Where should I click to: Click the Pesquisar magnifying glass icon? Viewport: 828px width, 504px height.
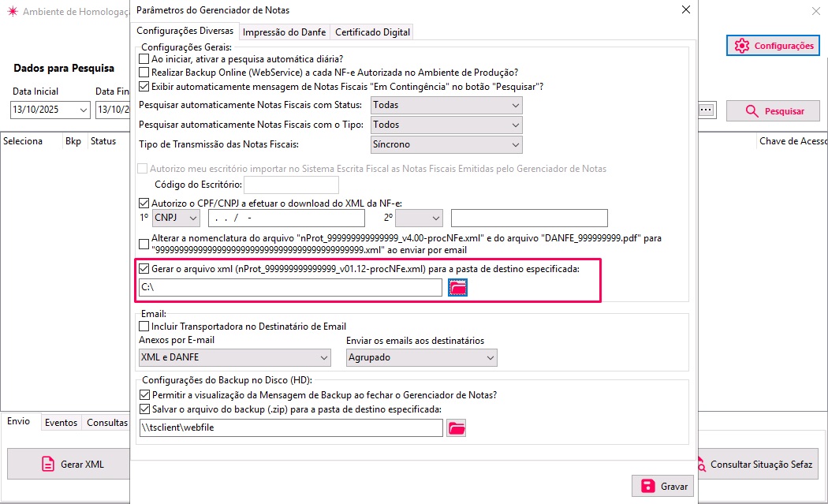pos(752,111)
